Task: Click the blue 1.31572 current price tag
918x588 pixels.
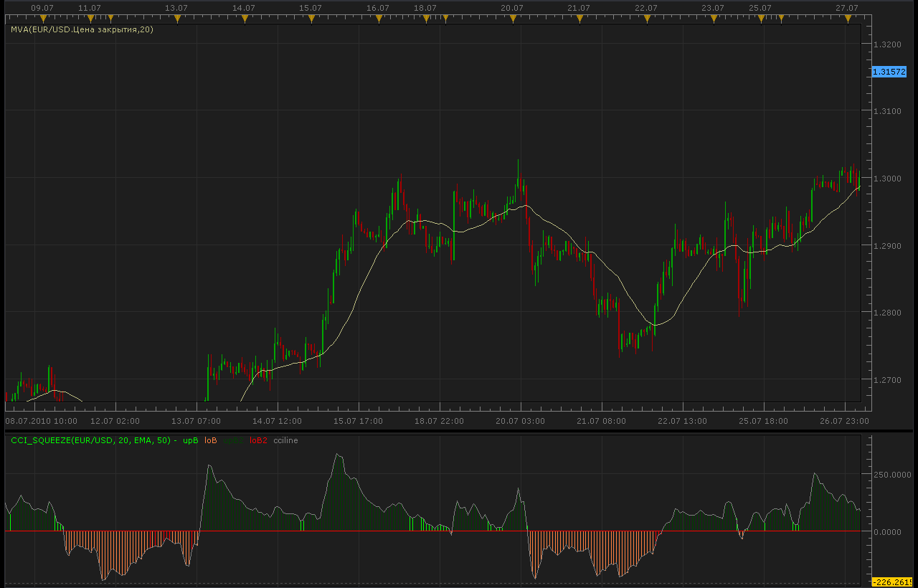Action: click(x=889, y=72)
